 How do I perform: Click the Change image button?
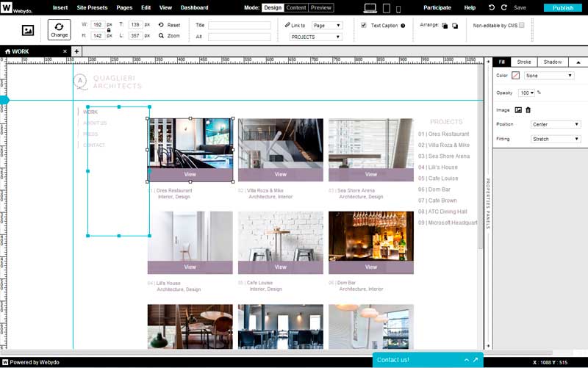point(59,29)
